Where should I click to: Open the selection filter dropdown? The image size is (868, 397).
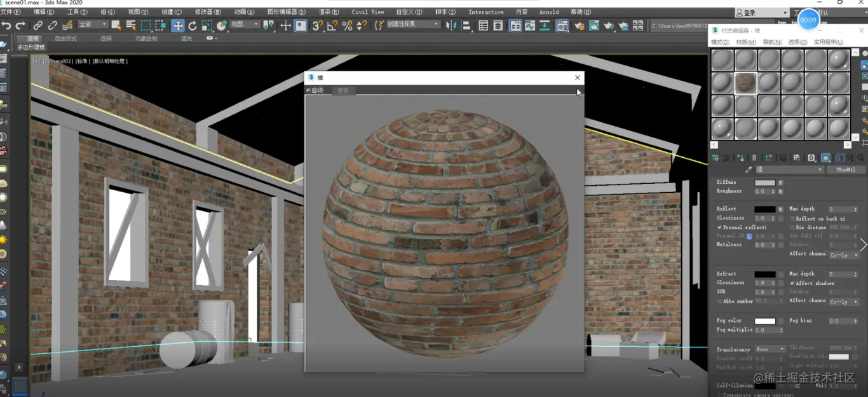pos(93,25)
